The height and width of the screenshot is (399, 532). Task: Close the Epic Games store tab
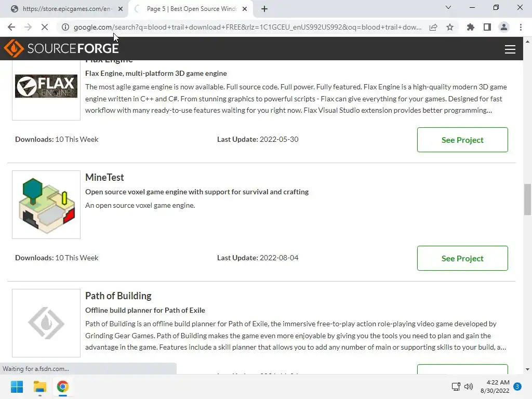(x=121, y=9)
